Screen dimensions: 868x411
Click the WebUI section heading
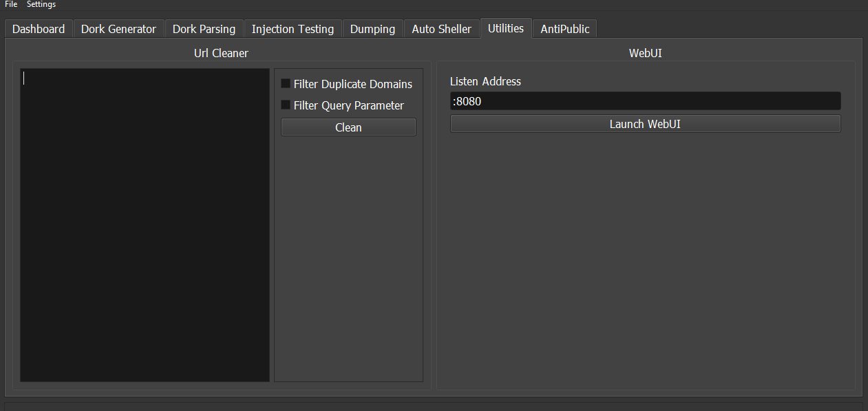(645, 53)
